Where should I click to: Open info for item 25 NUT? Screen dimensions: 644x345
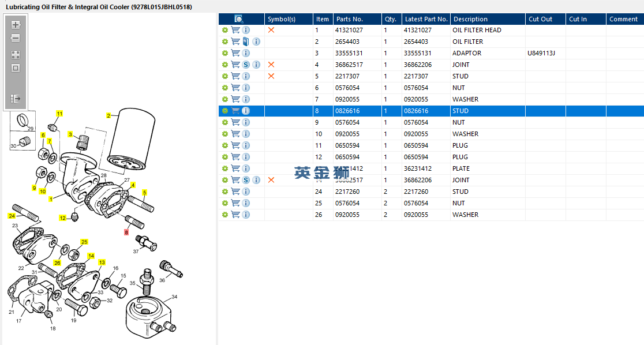pyautogui.click(x=246, y=203)
